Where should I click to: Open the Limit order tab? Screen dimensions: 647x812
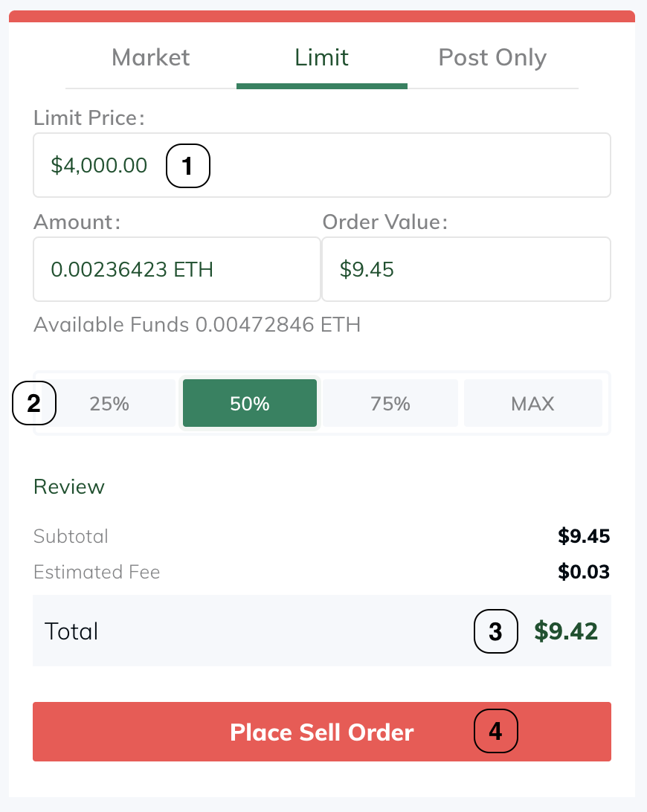pos(322,57)
